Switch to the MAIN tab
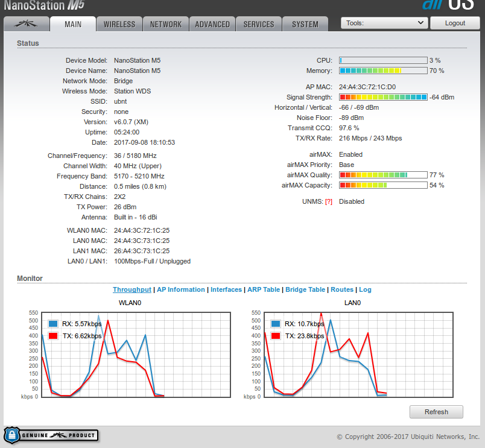 tap(73, 24)
